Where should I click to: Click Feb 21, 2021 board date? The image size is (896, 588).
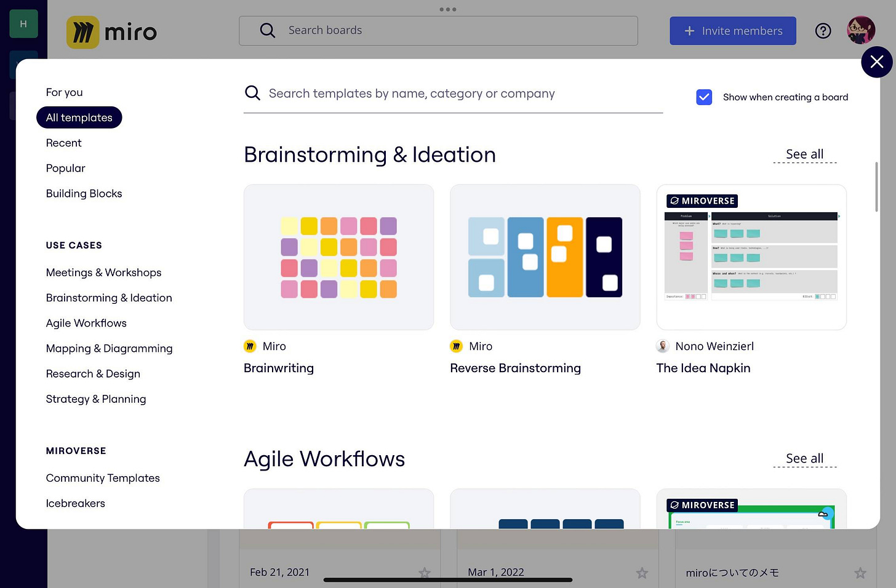tap(279, 572)
